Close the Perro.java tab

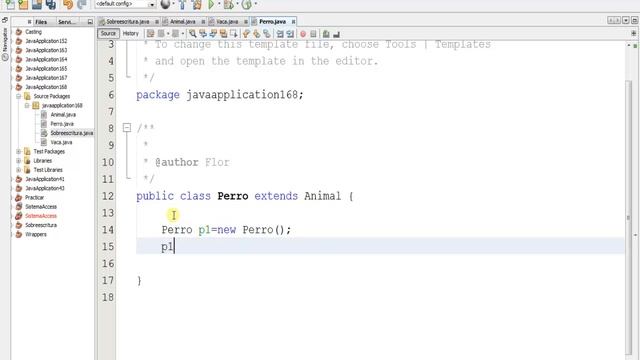coord(293,22)
